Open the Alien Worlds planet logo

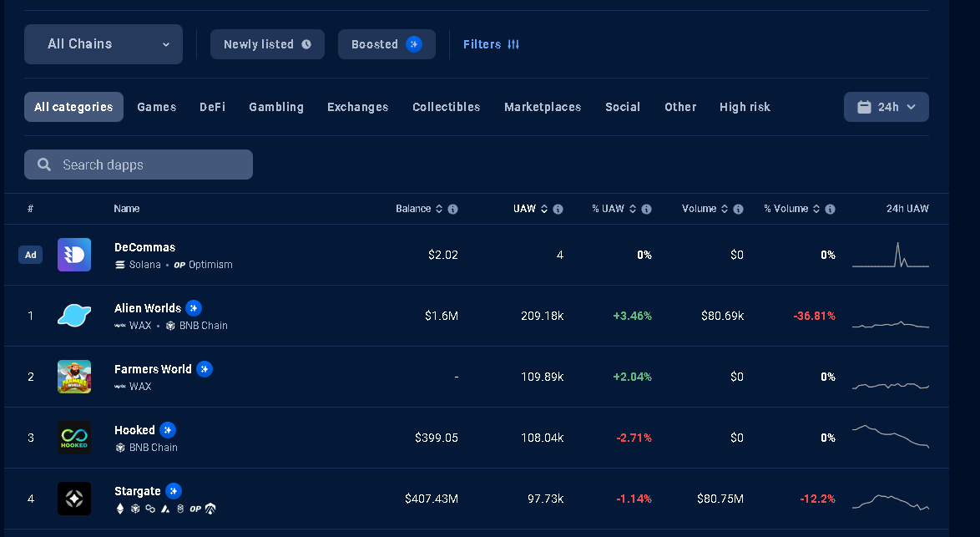(74, 316)
